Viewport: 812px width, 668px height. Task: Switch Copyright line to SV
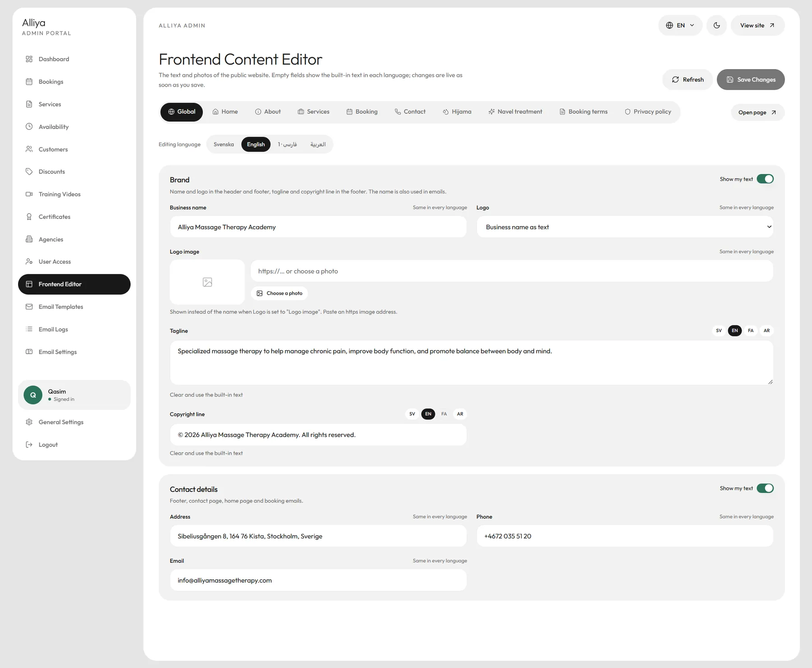(x=412, y=414)
